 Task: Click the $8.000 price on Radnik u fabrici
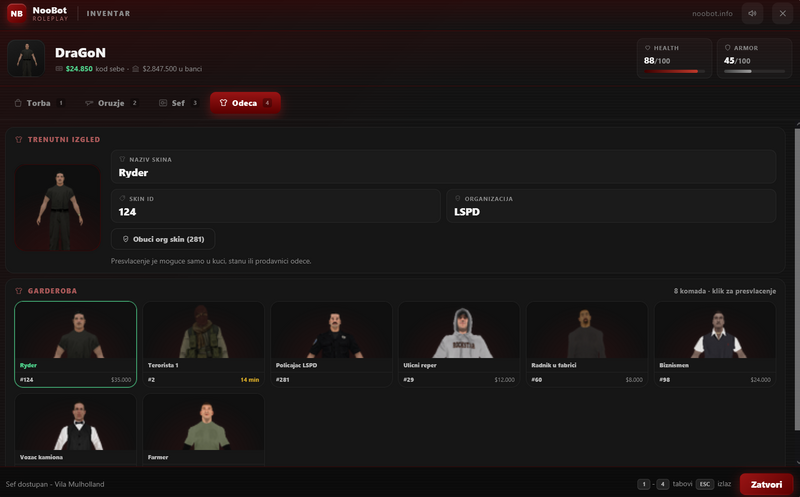pos(634,380)
